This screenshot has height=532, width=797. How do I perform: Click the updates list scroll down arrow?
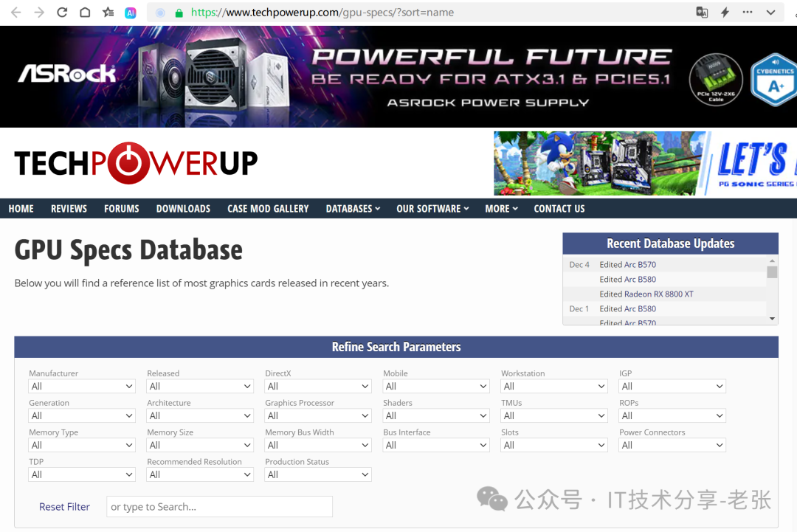coord(772,319)
